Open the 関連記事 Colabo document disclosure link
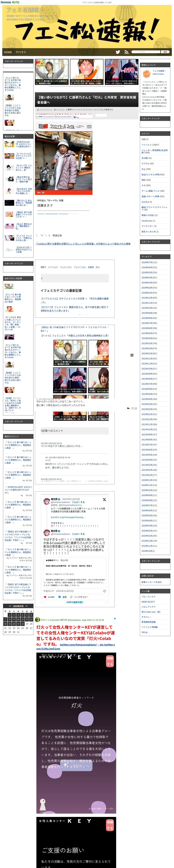 (83, 244)
